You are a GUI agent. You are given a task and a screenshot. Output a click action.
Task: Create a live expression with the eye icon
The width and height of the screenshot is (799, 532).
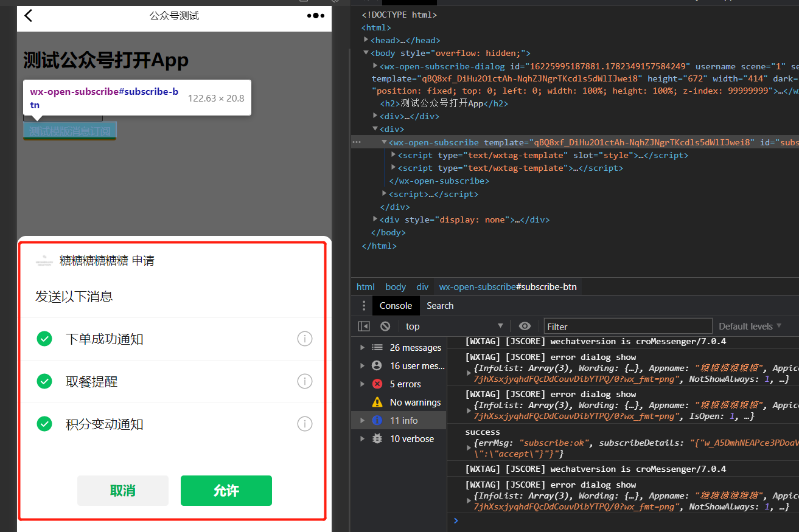[x=525, y=326]
